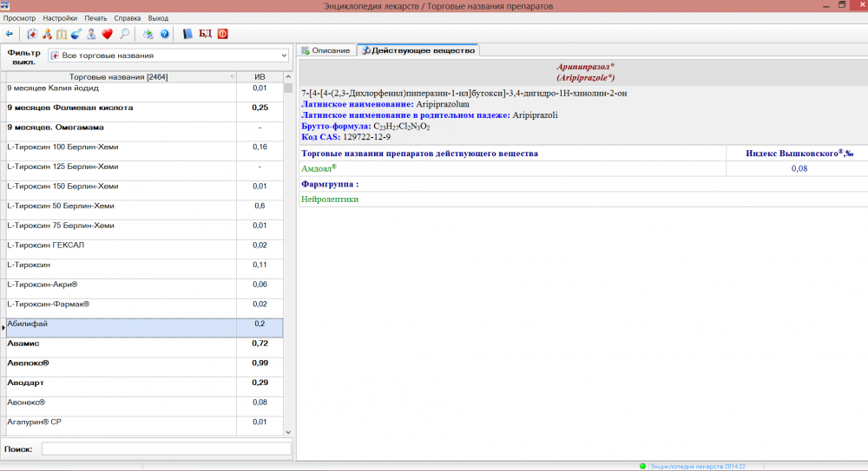The width and height of the screenshot is (868, 471).
Task: Click the blue back arrow icon
Action: [10, 34]
